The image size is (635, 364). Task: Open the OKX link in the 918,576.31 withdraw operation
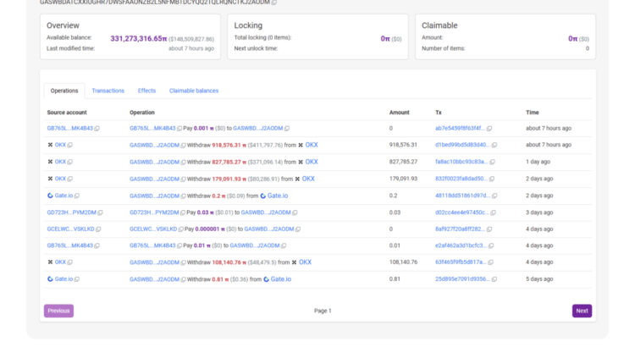[x=311, y=145]
